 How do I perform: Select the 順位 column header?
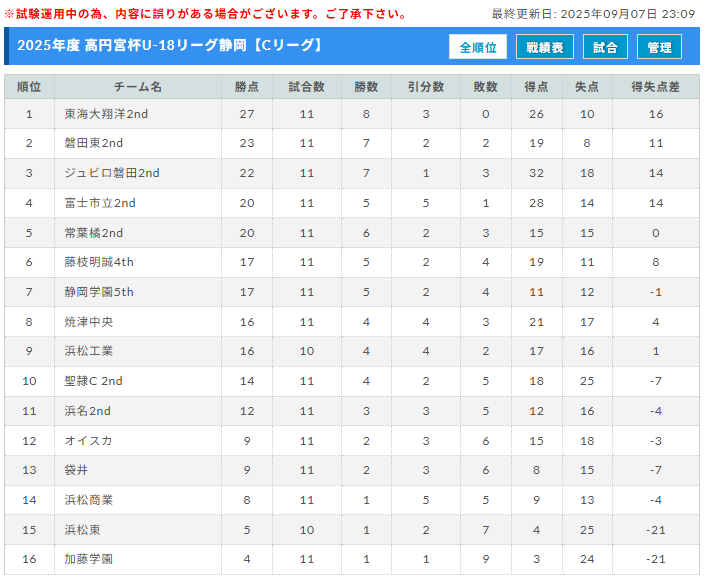[29, 87]
